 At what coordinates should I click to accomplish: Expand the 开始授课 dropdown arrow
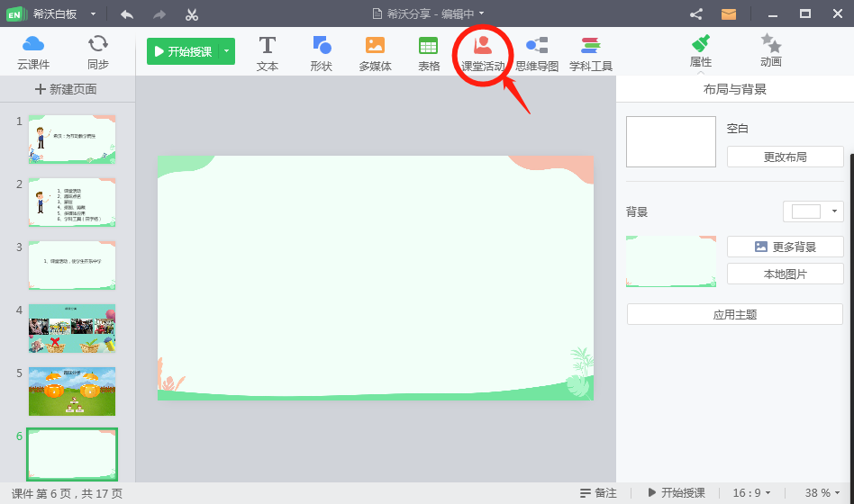227,51
